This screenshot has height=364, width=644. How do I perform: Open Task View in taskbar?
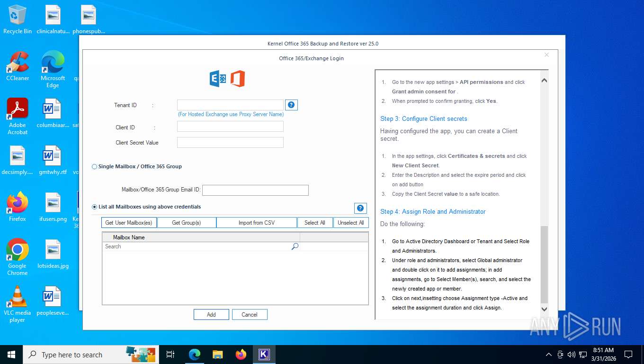[x=170, y=355]
